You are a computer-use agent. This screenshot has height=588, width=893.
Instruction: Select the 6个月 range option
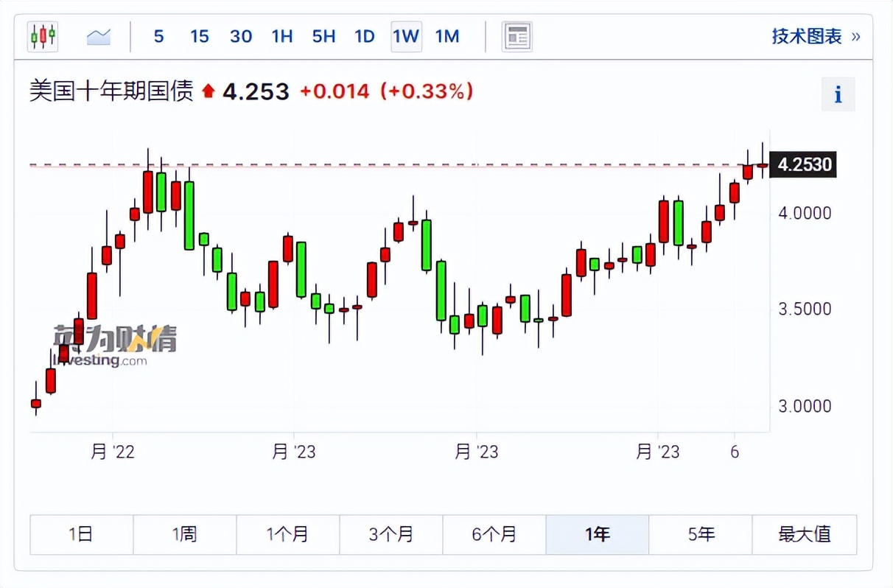tap(494, 535)
